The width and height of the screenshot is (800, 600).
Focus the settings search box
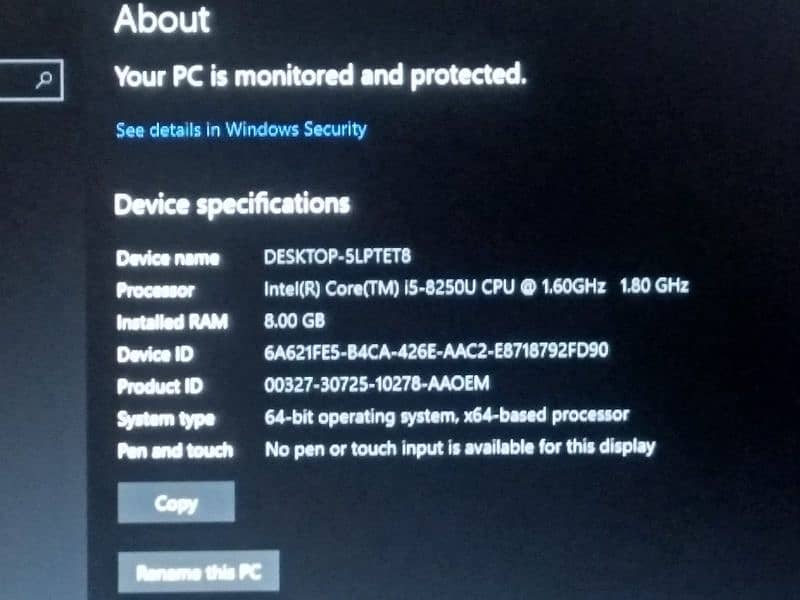click(x=31, y=80)
